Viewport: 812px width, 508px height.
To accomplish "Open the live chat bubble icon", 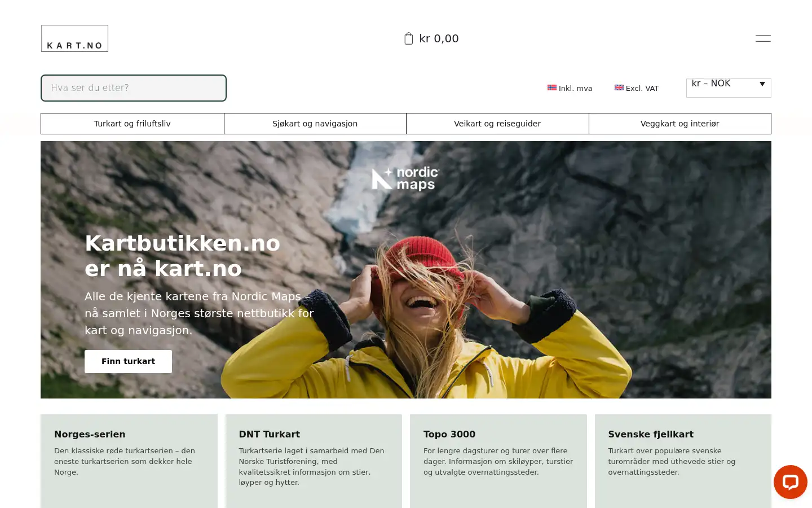I will pyautogui.click(x=790, y=482).
